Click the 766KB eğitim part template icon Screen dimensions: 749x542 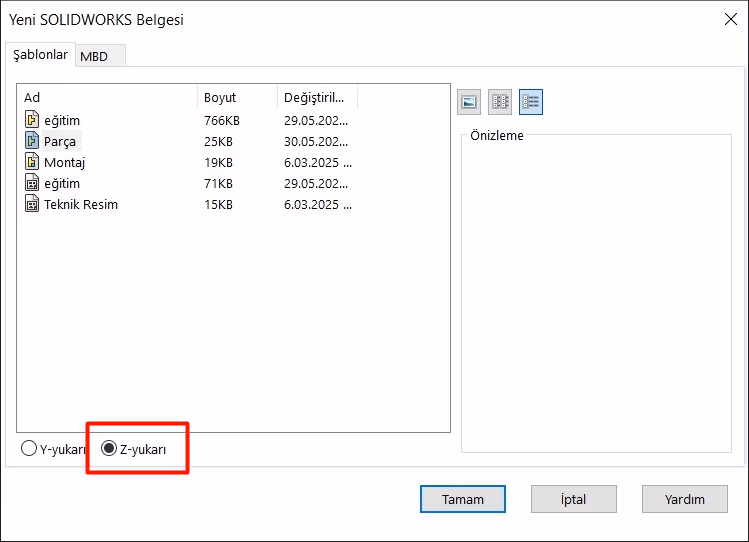(x=32, y=120)
